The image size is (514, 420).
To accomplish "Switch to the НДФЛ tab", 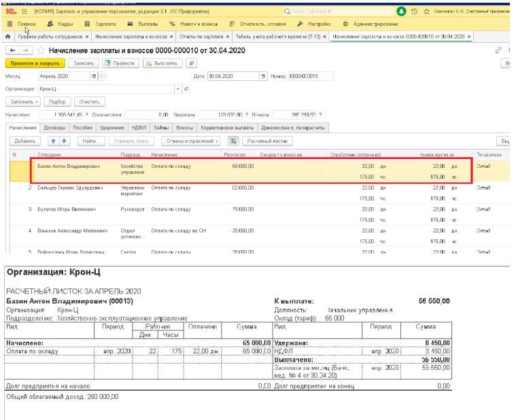I will pyautogui.click(x=139, y=127).
